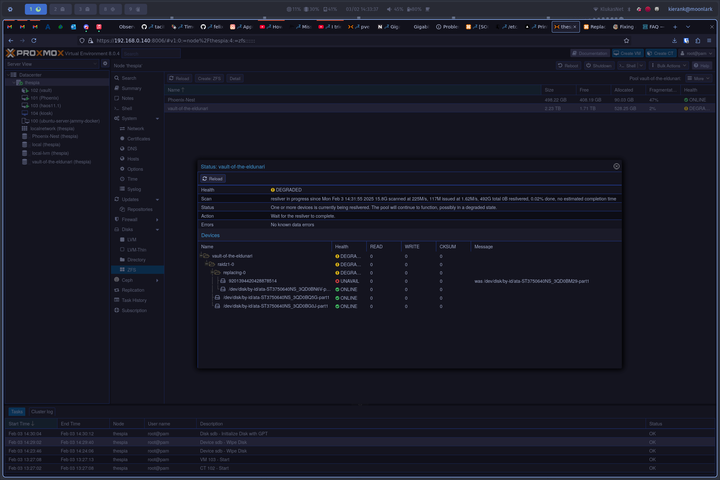This screenshot has height=480, width=720.
Task: Collapse the Datacenter tree node
Action: tap(8, 75)
